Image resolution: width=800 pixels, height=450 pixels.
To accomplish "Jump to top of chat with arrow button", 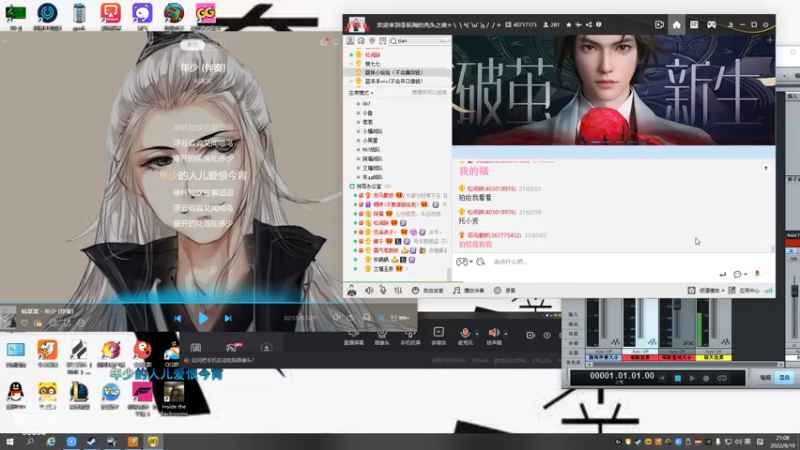I will [x=766, y=168].
